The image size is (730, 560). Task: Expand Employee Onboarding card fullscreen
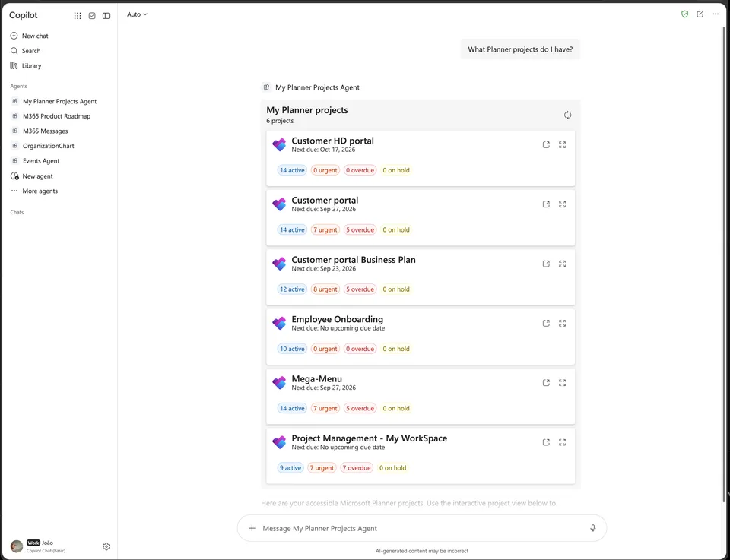click(x=563, y=323)
